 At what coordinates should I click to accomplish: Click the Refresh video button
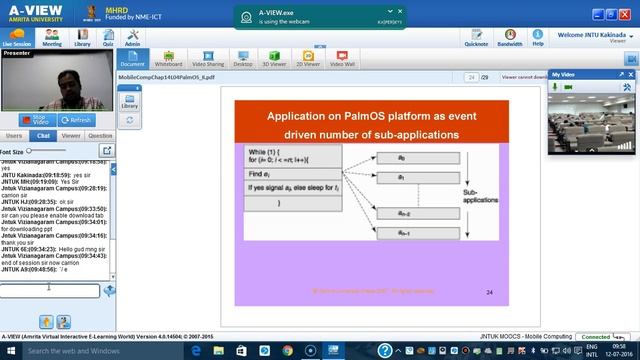[77, 120]
